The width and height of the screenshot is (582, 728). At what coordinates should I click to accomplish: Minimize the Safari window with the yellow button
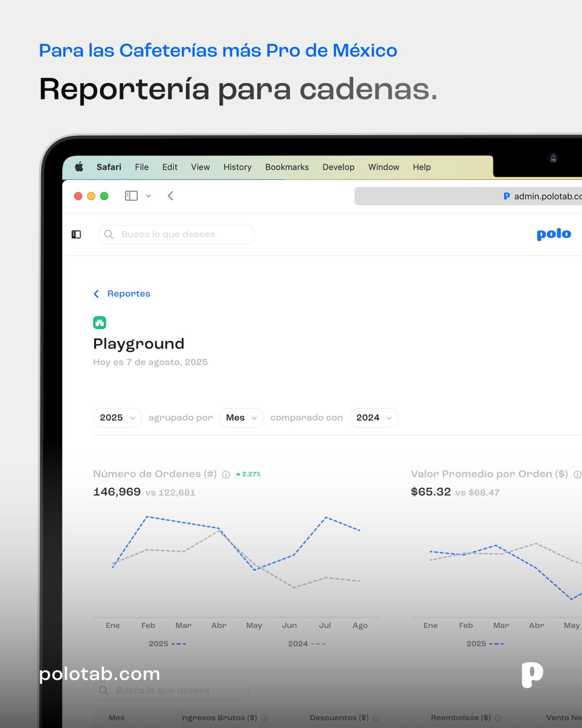pyautogui.click(x=91, y=196)
